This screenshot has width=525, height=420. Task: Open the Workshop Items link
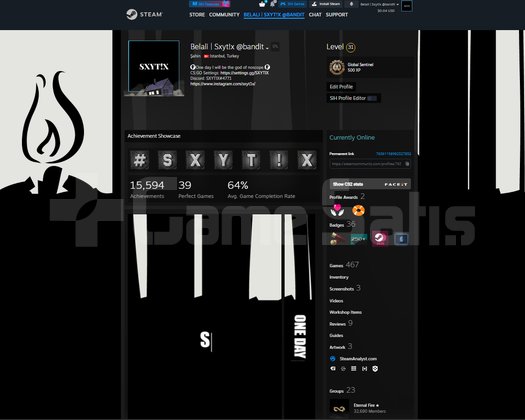pyautogui.click(x=346, y=312)
